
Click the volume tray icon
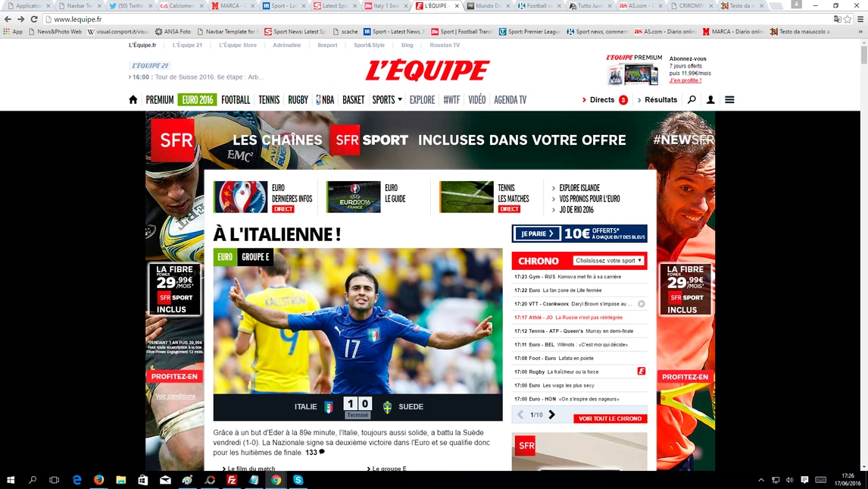pyautogui.click(x=790, y=480)
